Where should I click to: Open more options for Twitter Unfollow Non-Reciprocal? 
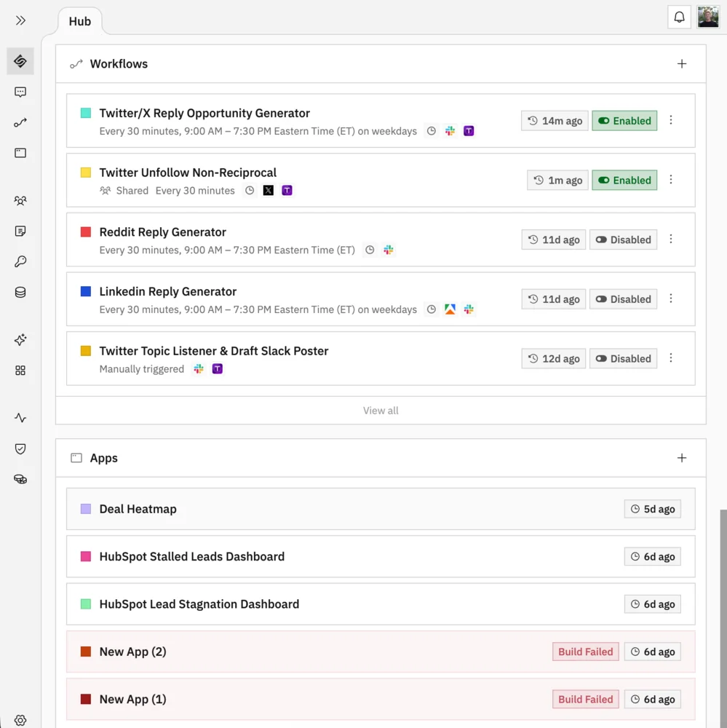[x=671, y=180]
